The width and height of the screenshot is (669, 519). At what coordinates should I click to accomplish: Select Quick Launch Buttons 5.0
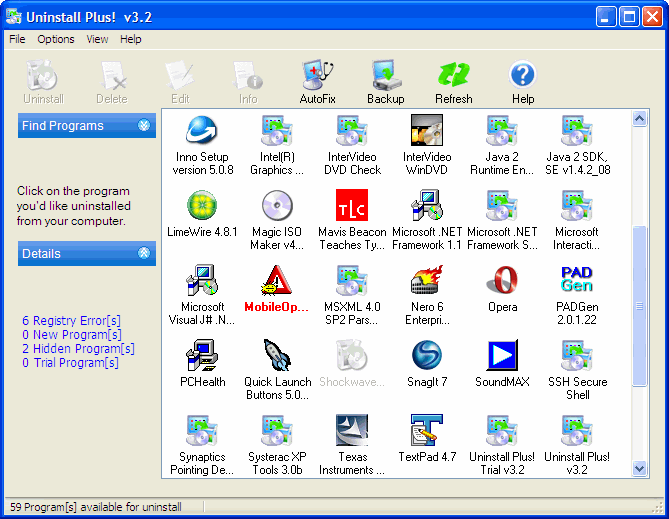tap(277, 370)
